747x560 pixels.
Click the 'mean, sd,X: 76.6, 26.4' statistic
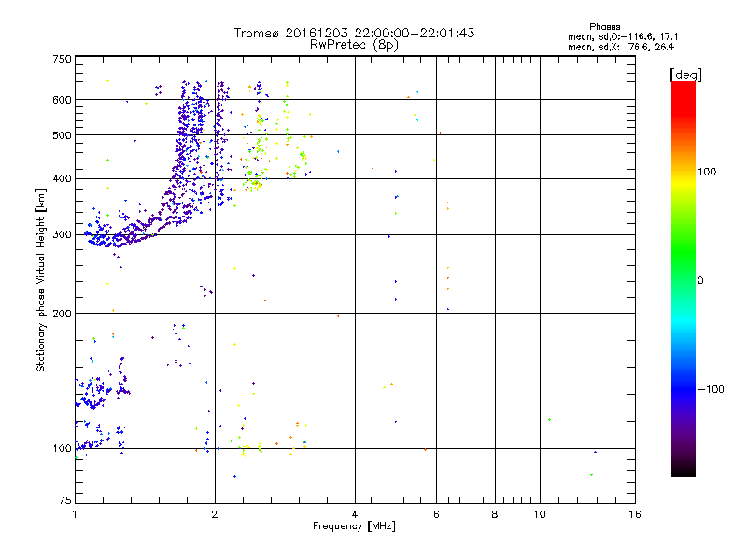[x=621, y=48]
